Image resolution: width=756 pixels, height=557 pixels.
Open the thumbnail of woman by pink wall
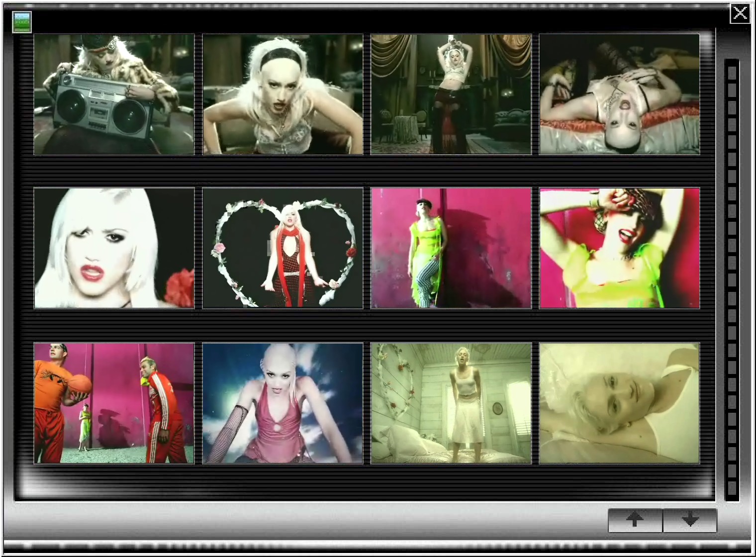(451, 248)
